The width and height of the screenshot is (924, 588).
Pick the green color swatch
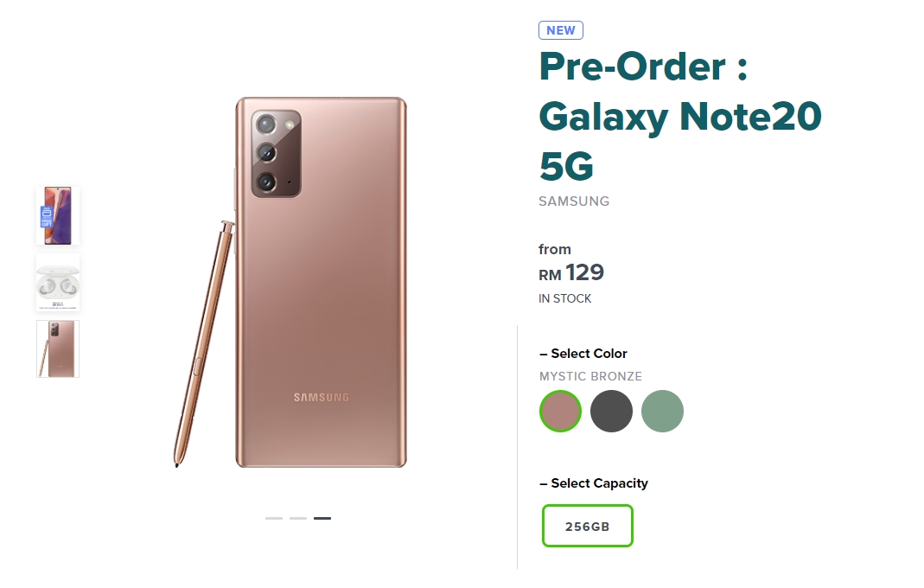(x=662, y=411)
